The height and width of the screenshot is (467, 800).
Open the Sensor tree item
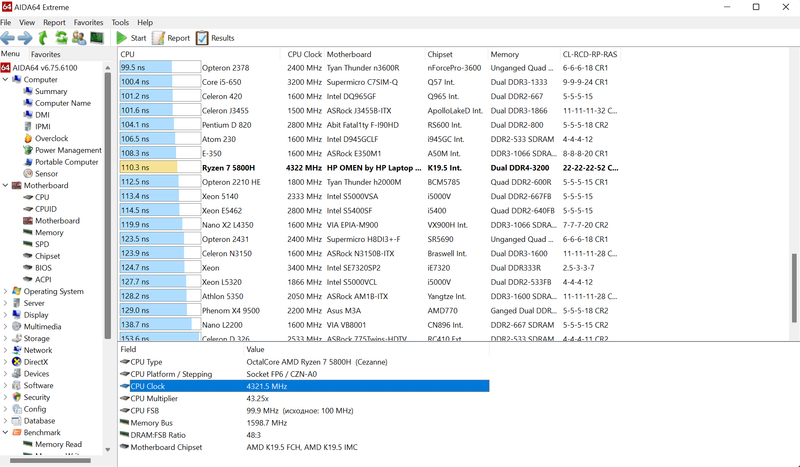coord(40,174)
